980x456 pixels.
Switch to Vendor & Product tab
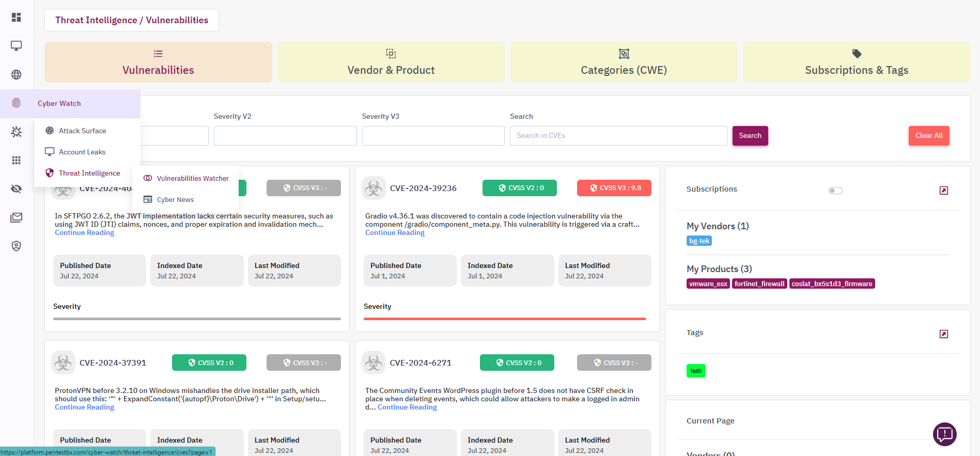tap(391, 62)
